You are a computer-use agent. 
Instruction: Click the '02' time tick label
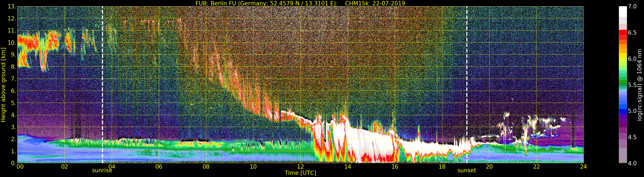click(65, 167)
